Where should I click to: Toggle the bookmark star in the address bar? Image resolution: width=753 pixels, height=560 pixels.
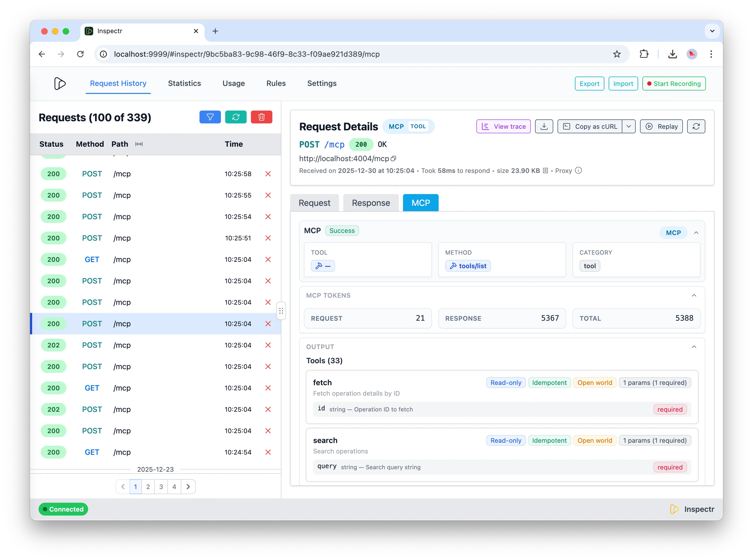click(617, 54)
